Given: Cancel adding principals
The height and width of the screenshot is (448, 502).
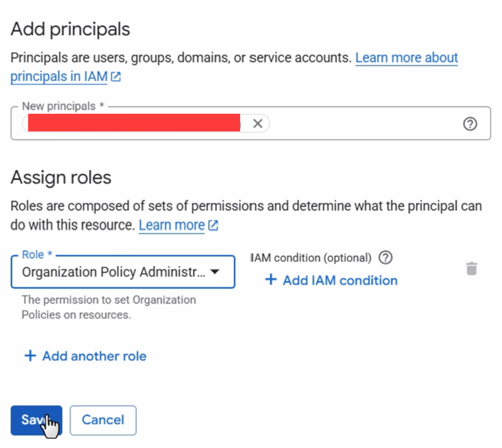Looking at the screenshot, I should point(103,420).
